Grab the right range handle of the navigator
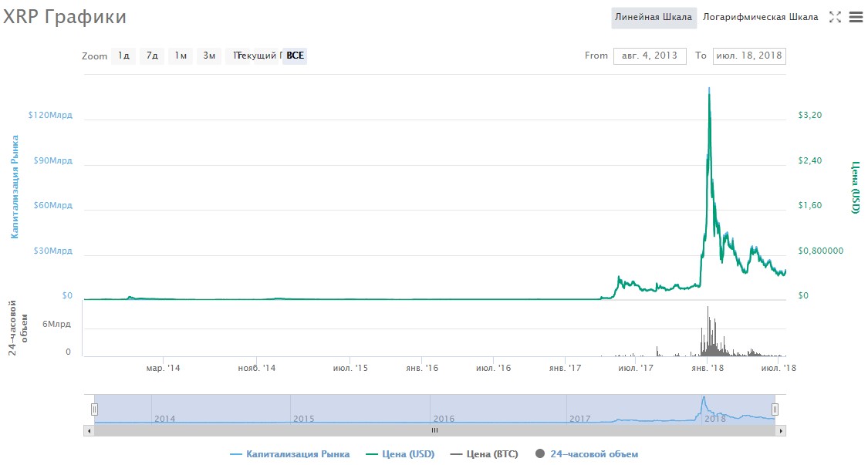Viewport: 868px width, 465px height. [x=775, y=409]
